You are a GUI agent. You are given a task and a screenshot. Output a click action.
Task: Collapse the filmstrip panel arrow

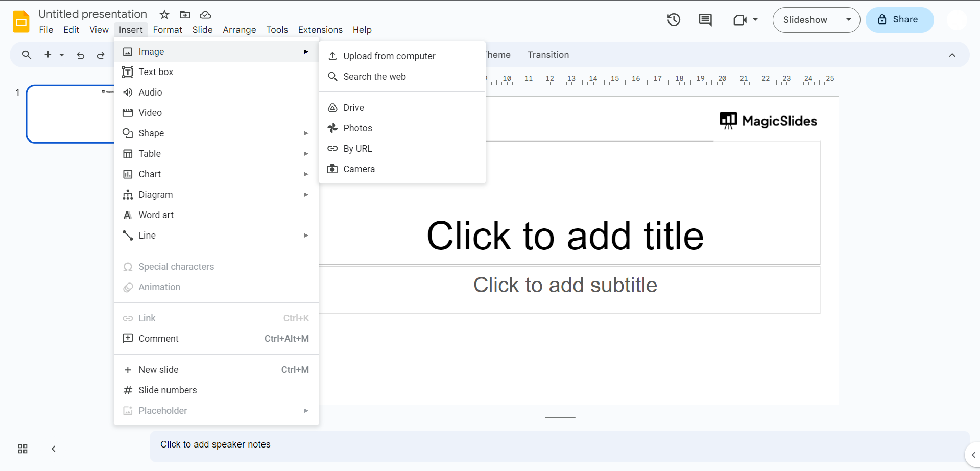pyautogui.click(x=53, y=449)
